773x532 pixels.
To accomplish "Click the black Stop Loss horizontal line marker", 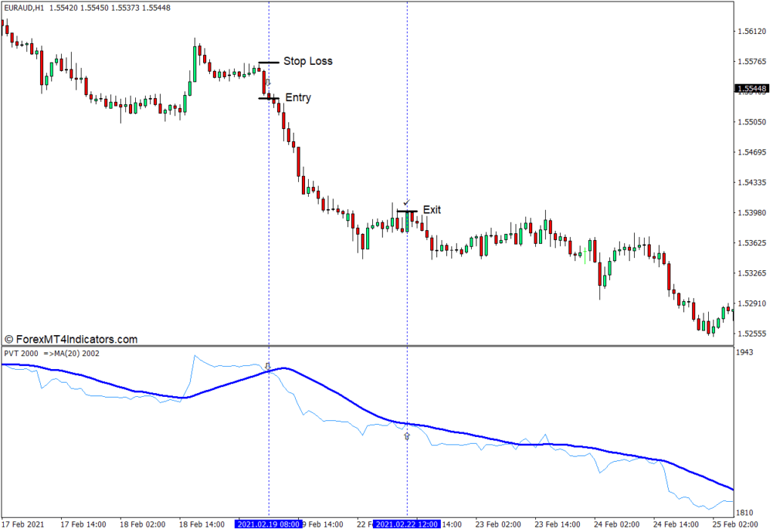I will 268,63.
